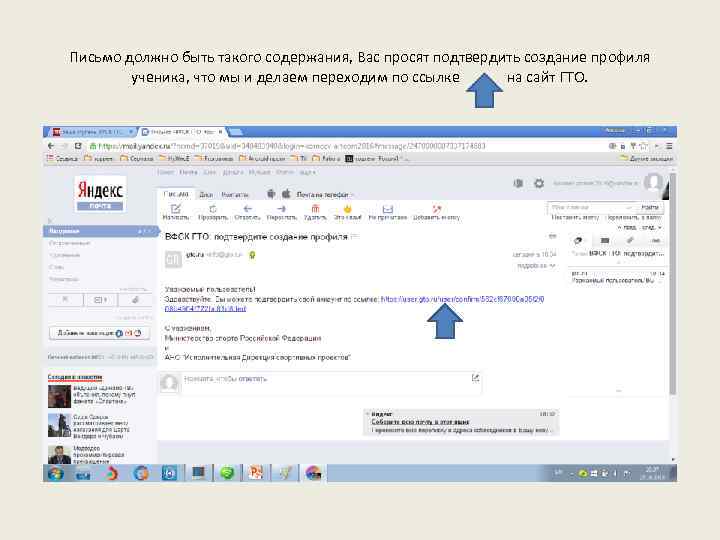Click the Медведев news thumbnail image
Viewport: 720px width, 540px height.
[x=59, y=454]
